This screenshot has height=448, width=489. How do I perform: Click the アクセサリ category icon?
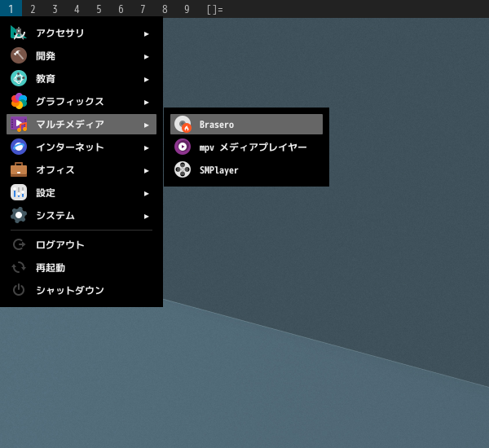point(19,33)
